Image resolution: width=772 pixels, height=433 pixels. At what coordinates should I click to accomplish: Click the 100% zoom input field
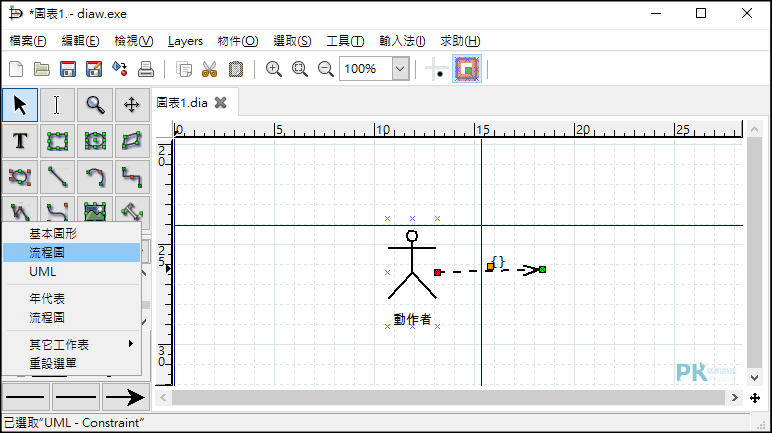(x=366, y=69)
